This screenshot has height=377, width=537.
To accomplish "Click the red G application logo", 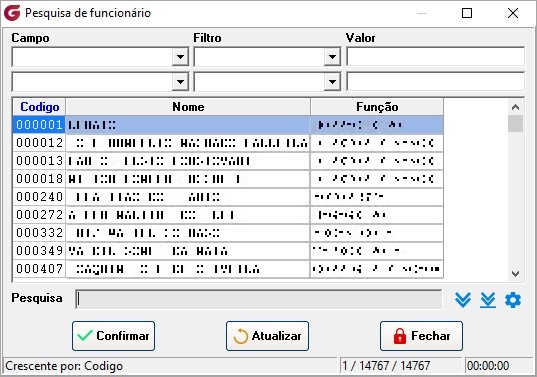I will point(12,13).
